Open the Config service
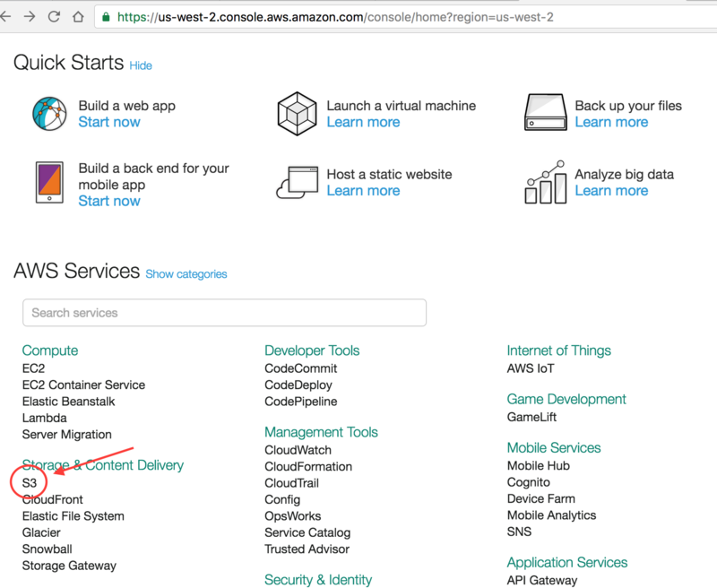The width and height of the screenshot is (717, 588). tap(282, 500)
